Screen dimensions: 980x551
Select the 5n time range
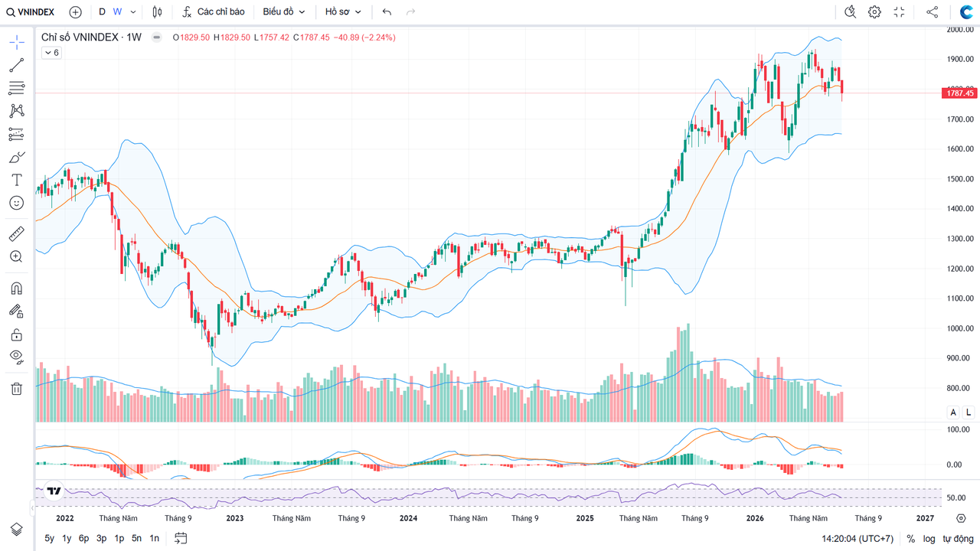[136, 539]
